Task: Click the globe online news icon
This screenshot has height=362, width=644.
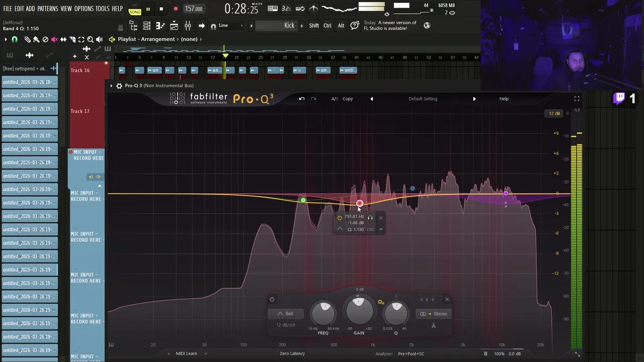Action: tap(427, 26)
